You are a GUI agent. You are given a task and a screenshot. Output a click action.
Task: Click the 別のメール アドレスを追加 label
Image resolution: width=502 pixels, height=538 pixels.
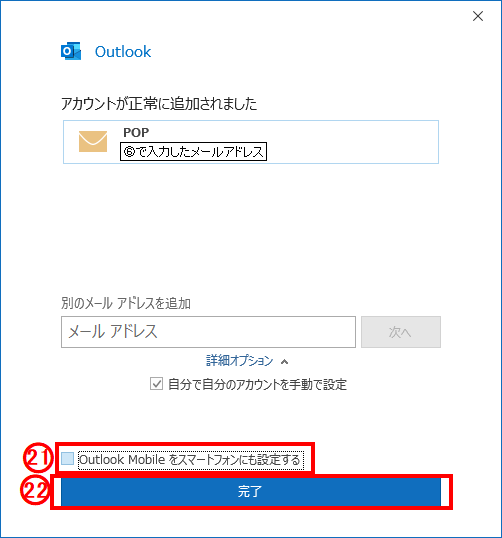(x=126, y=303)
